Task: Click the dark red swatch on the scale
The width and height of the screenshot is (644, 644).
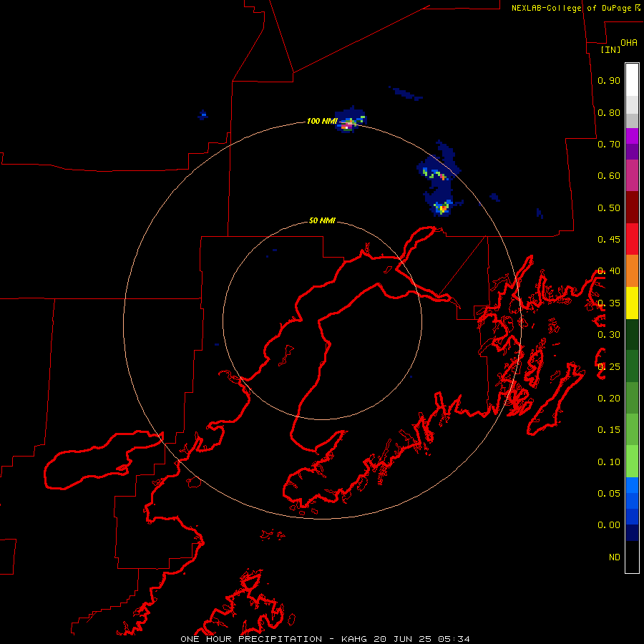Action: 632,208
